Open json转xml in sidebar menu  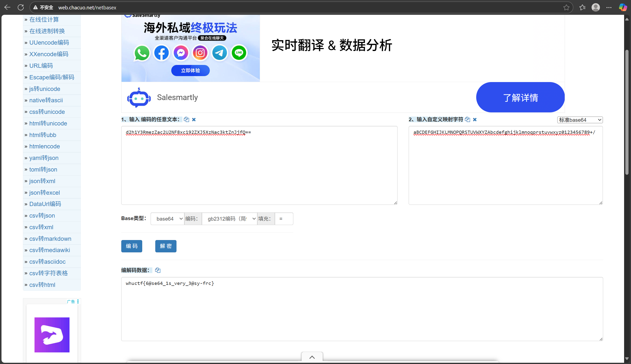tap(42, 181)
